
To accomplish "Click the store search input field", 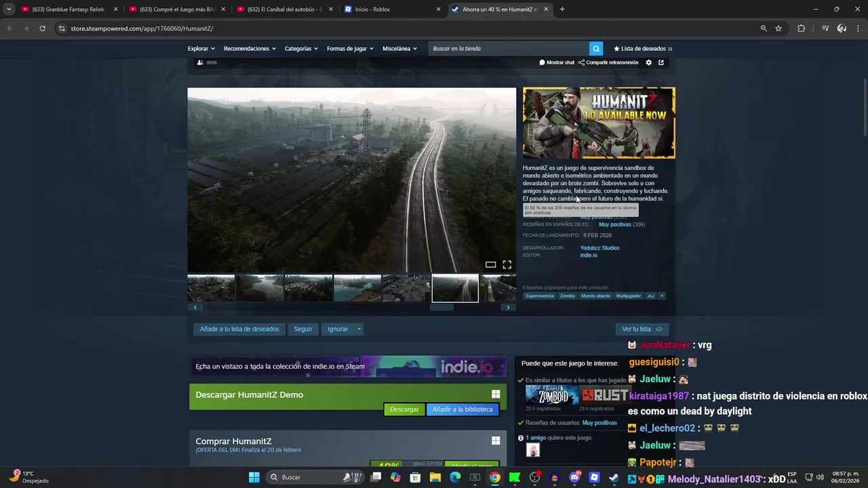I will tap(509, 49).
